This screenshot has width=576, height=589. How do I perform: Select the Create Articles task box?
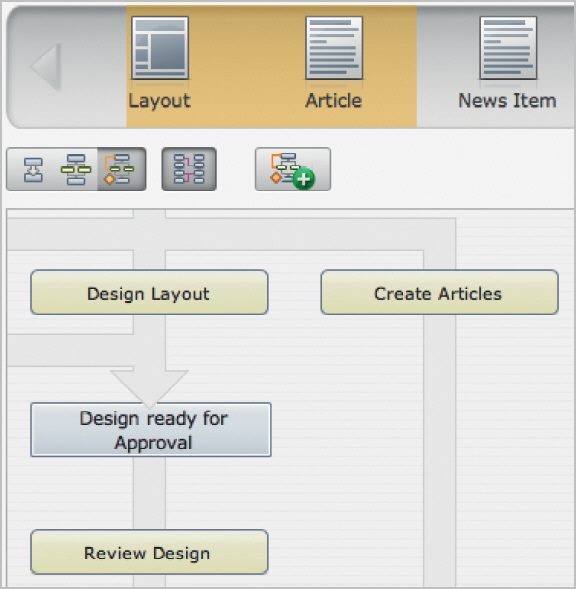(x=439, y=292)
